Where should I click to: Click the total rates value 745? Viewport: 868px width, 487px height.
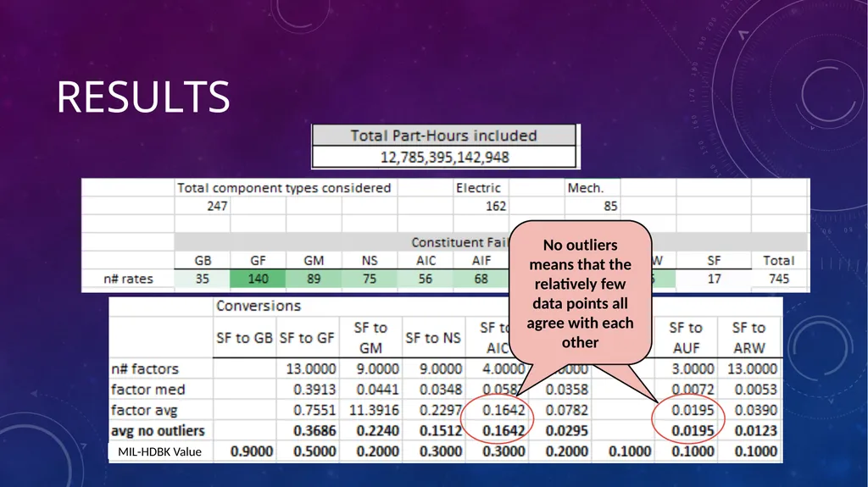point(779,279)
